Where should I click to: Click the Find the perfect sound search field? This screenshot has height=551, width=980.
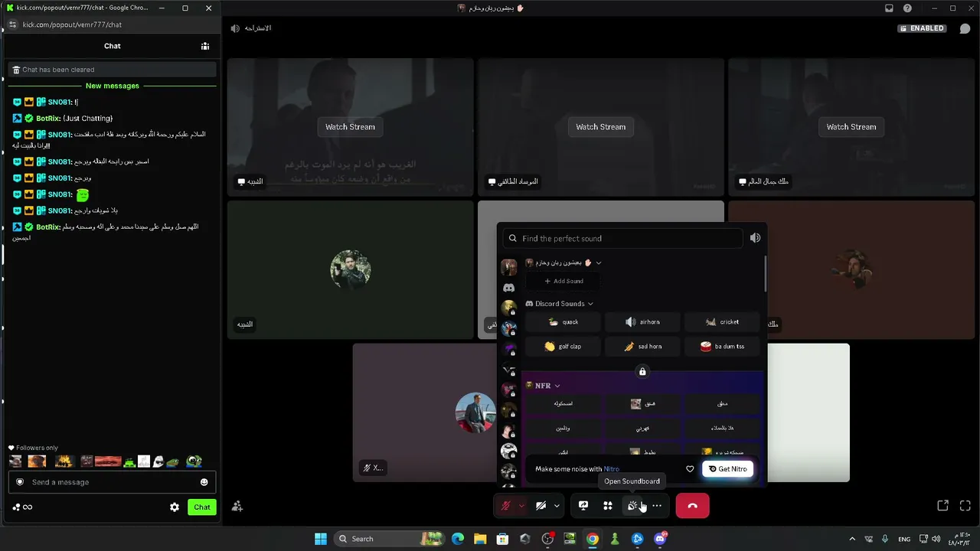tap(622, 238)
